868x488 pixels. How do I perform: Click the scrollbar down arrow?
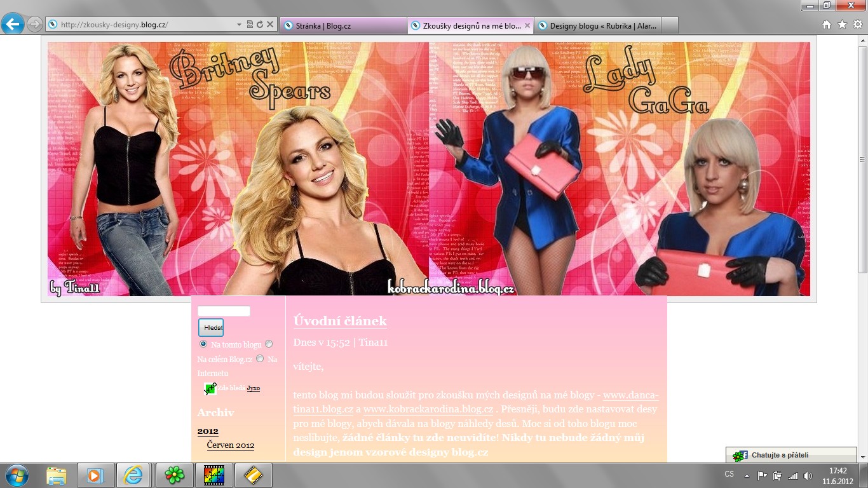tap(862, 456)
